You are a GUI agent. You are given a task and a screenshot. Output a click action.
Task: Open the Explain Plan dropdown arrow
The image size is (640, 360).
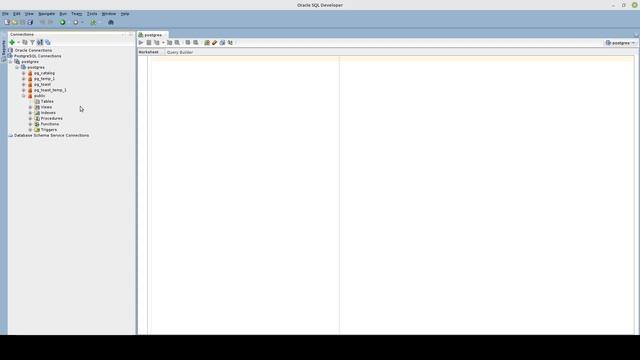[x=163, y=42]
